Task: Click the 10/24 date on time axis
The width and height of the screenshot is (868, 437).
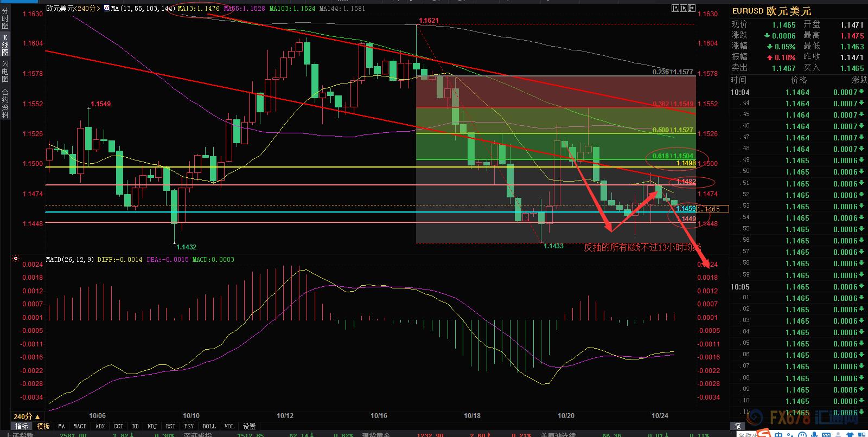Action: coord(660,416)
